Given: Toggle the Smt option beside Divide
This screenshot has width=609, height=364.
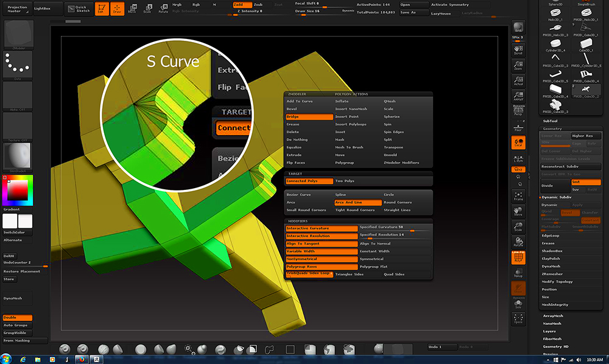Looking at the screenshot, I should click(585, 181).
